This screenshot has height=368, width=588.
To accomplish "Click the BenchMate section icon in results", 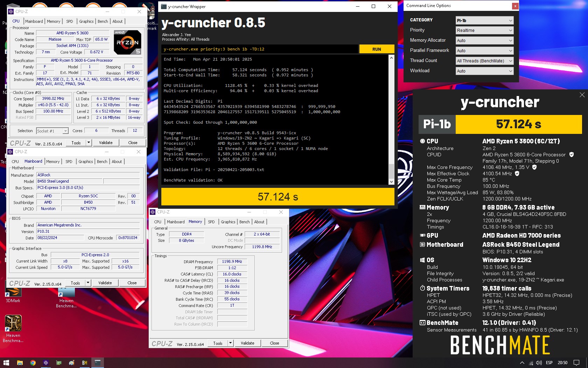I will click(422, 323).
